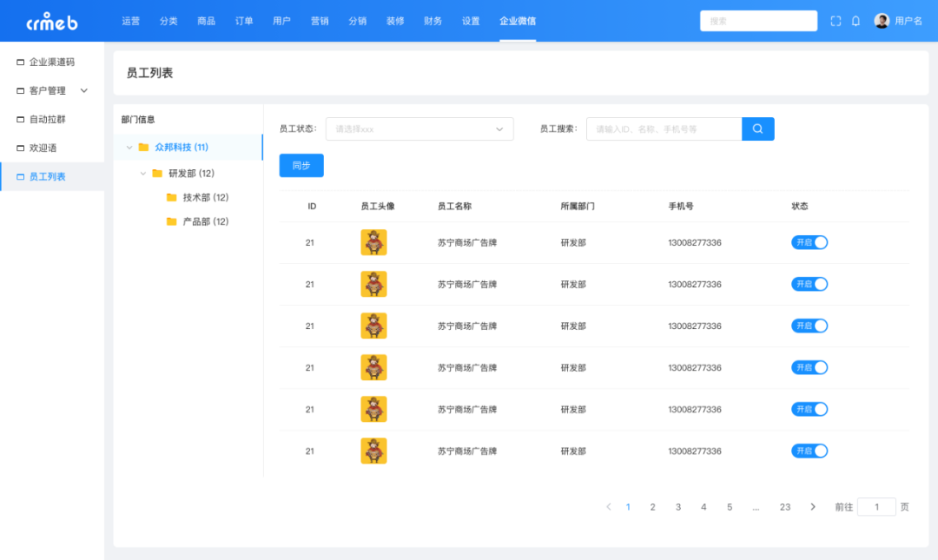Click the search magnifier button
This screenshot has width=938, height=560.
tap(758, 129)
